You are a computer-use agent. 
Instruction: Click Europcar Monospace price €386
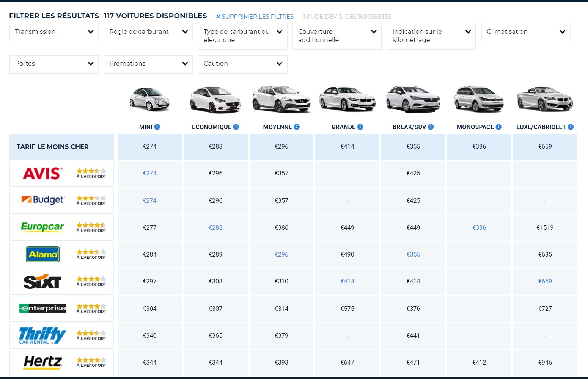pyautogui.click(x=479, y=227)
